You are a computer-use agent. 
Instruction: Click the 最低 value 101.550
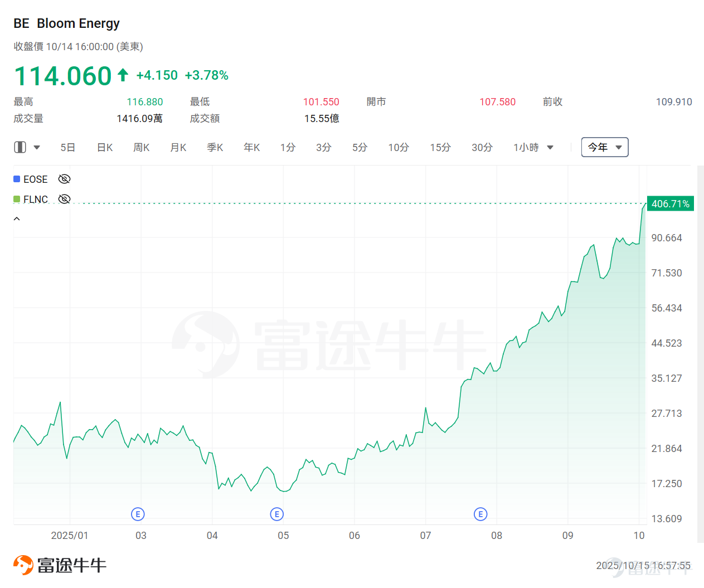[321, 102]
